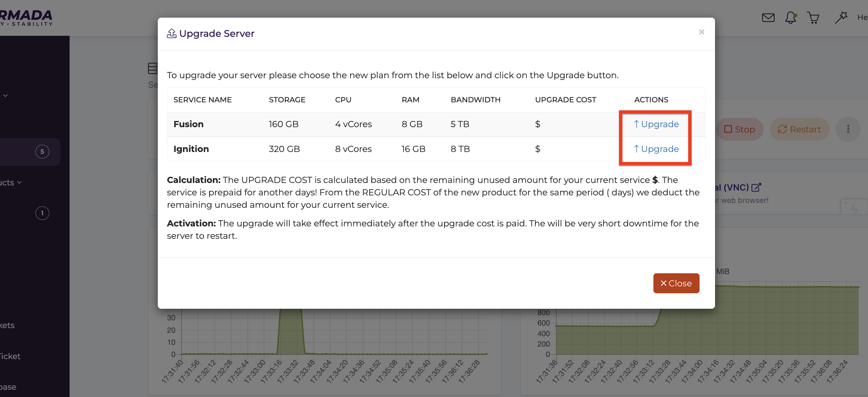Click the 8 TB bandwidth cell
Image resolution: width=868 pixels, height=397 pixels.
460,149
